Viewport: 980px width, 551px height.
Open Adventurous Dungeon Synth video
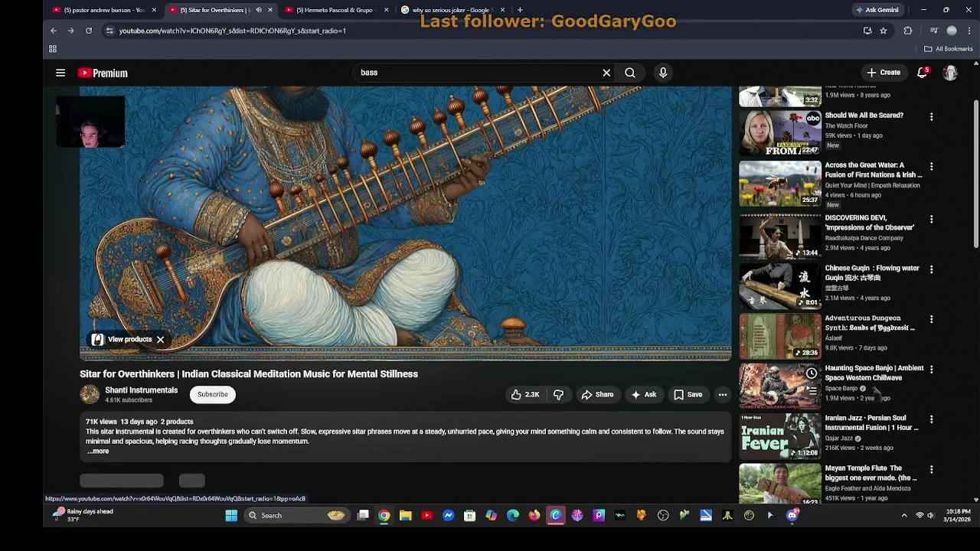[x=779, y=335]
